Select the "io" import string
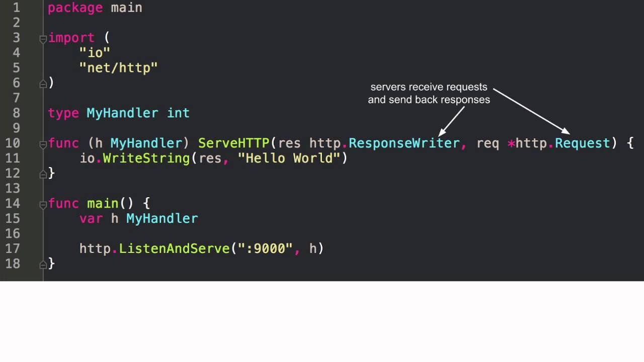Screen dimensions: 644x362 [95, 53]
